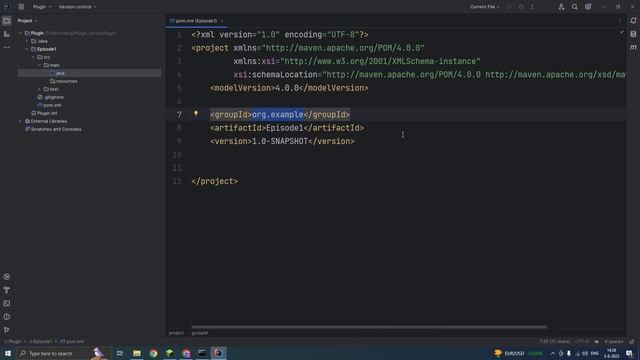Click the Debug button in toolbar
Screen dimensions: 640x360
(521, 7)
